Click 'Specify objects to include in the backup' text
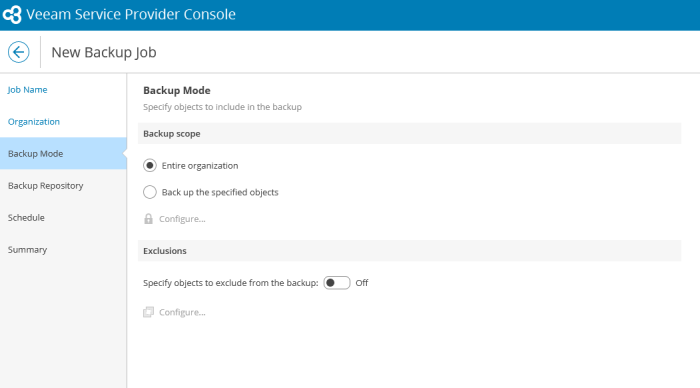The width and height of the screenshot is (700, 388). (222, 107)
